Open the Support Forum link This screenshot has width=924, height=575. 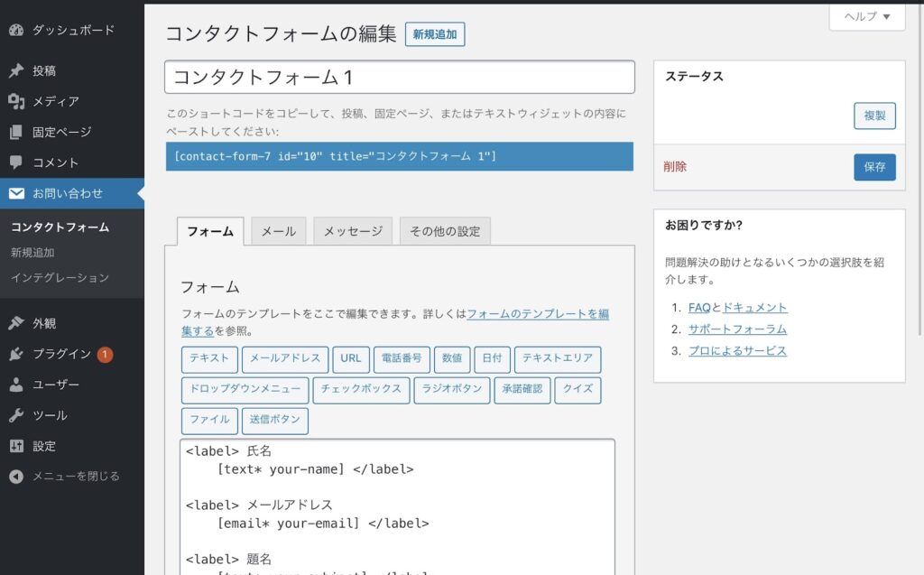coord(737,329)
